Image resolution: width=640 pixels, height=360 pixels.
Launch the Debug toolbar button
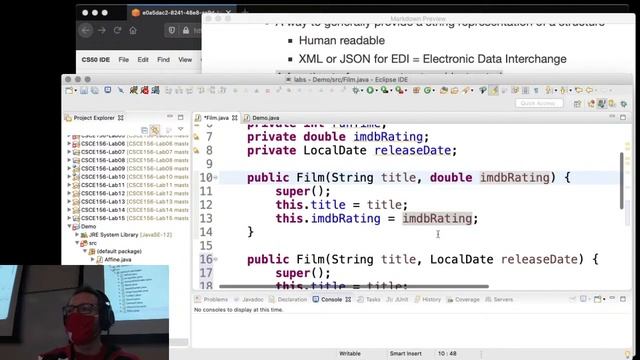(x=356, y=91)
